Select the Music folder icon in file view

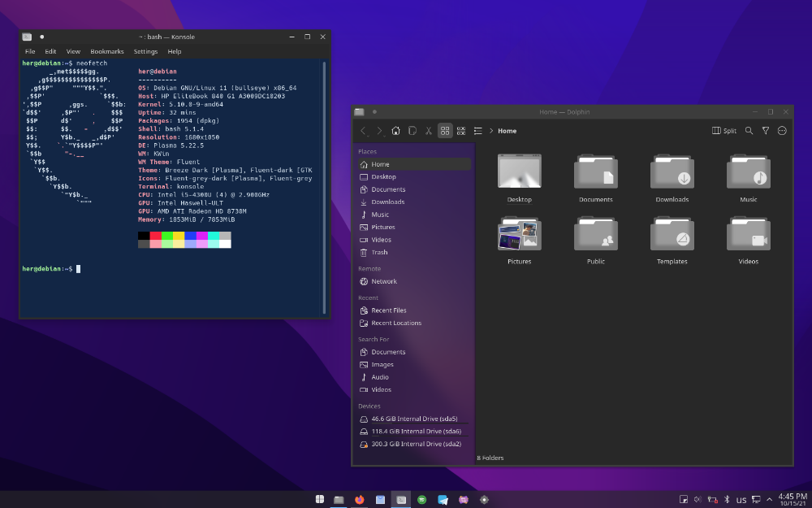749,171
